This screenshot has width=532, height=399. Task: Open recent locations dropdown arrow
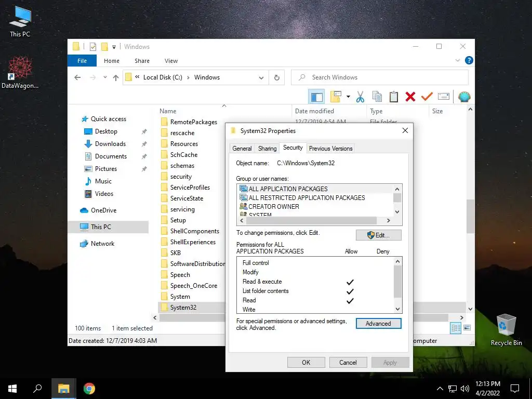[x=105, y=77]
